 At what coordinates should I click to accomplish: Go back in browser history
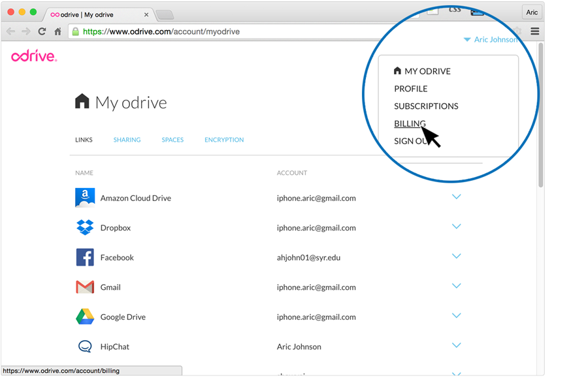(x=11, y=31)
